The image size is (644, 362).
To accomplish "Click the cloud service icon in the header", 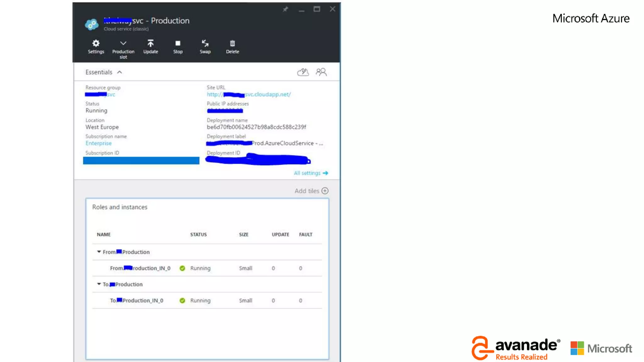I will pyautogui.click(x=92, y=24).
